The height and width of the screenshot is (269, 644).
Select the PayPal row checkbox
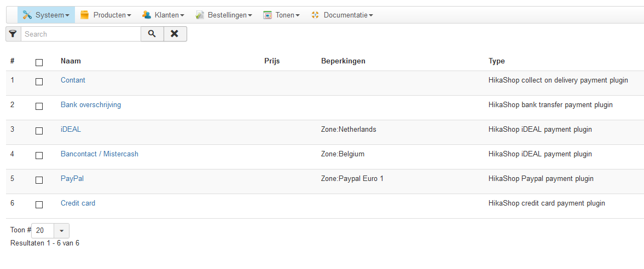pyautogui.click(x=39, y=180)
